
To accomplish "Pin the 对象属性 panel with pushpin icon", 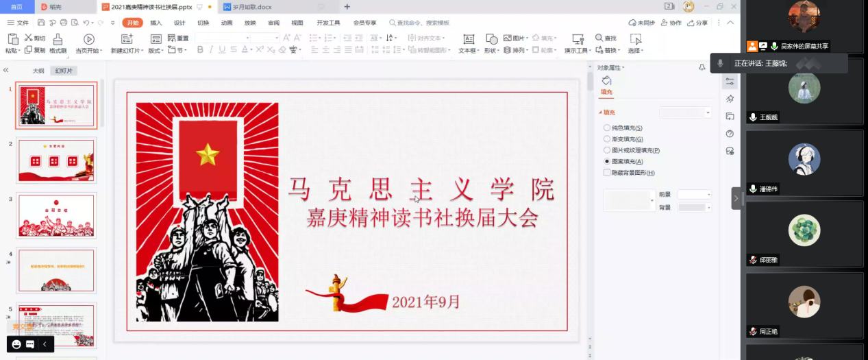I will coord(702,67).
